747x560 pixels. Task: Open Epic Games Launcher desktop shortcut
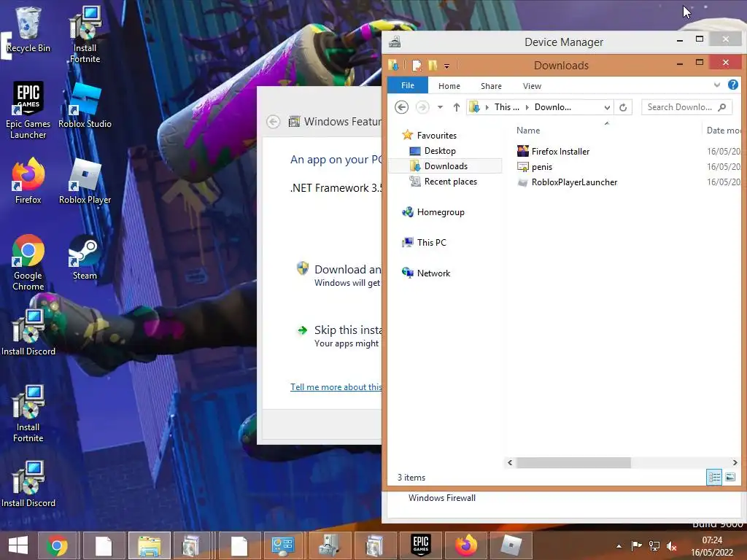(x=28, y=111)
